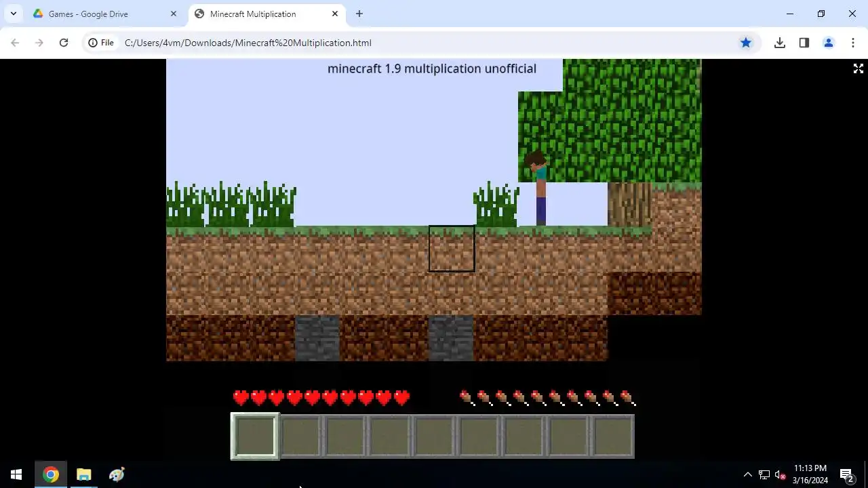Minimize the Chrome window

pyautogui.click(x=790, y=14)
